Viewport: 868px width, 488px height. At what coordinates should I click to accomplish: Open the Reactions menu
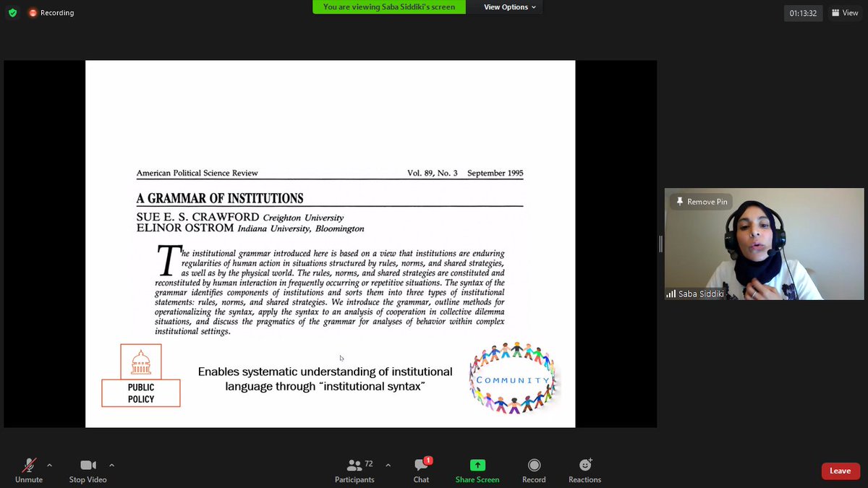click(x=584, y=470)
